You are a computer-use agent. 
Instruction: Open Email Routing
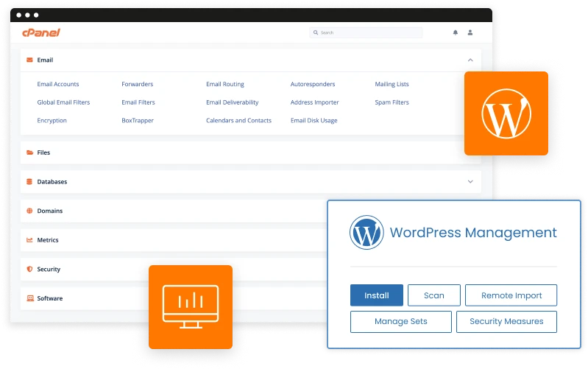225,84
